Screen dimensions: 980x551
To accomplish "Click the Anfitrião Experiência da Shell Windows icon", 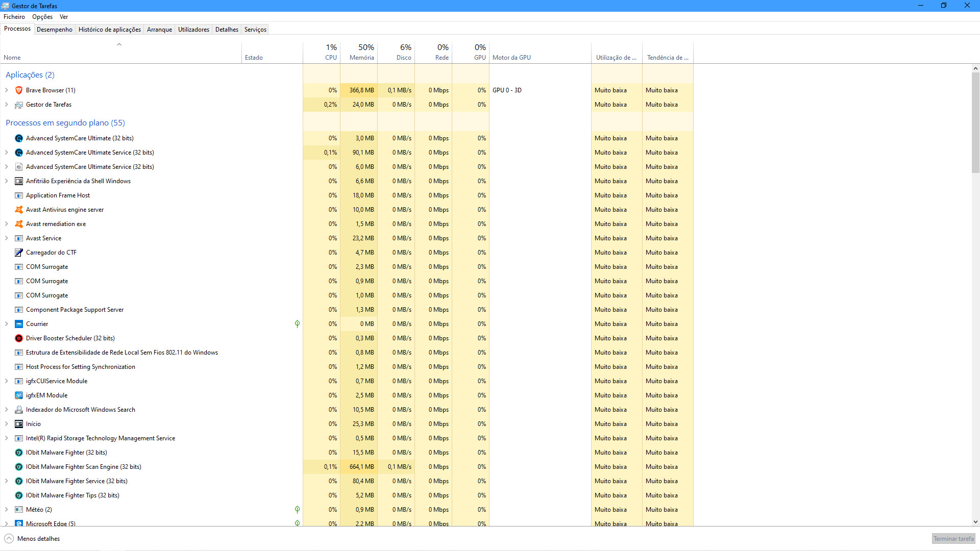I will tap(19, 181).
